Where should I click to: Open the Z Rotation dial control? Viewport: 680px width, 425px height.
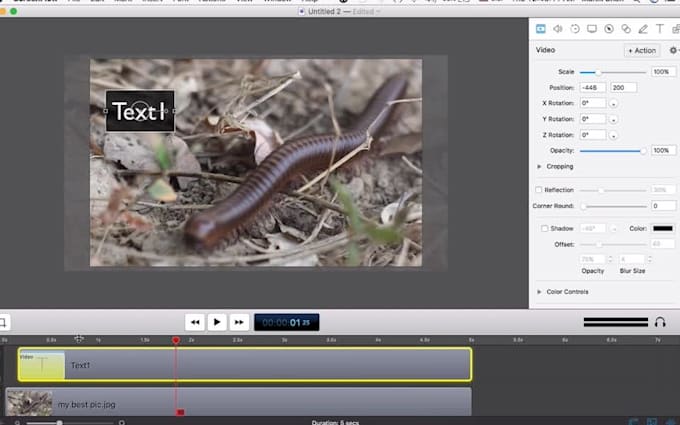tap(613, 135)
